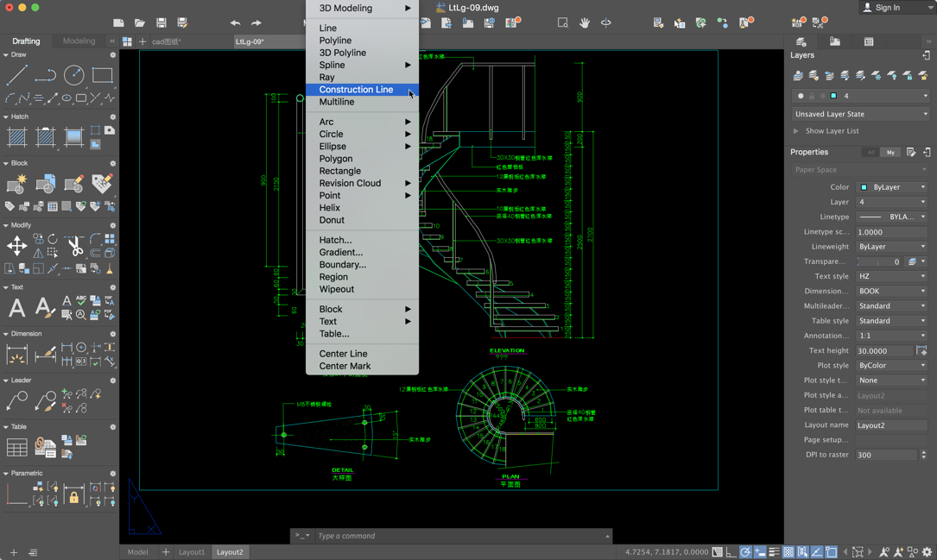Click the cyan color swatch of layer 4
The image size is (937, 560).
833,96
